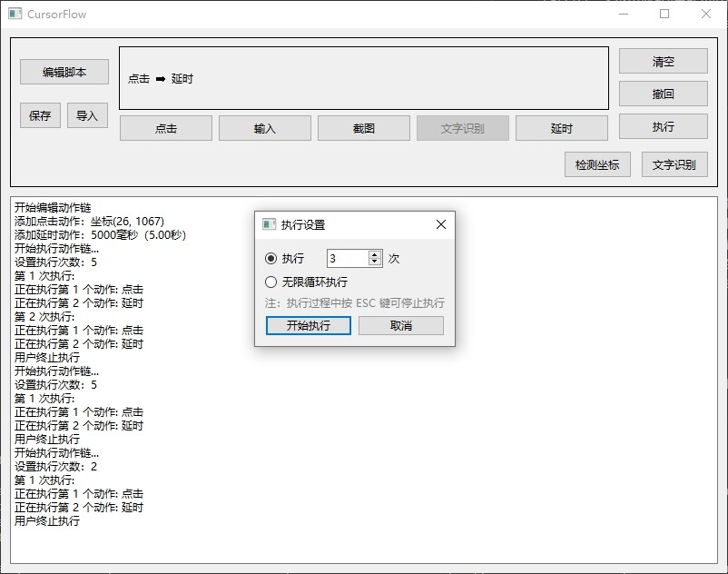This screenshot has height=574, width=728.
Task: Decrease execution count with down arrow
Action: point(375,262)
